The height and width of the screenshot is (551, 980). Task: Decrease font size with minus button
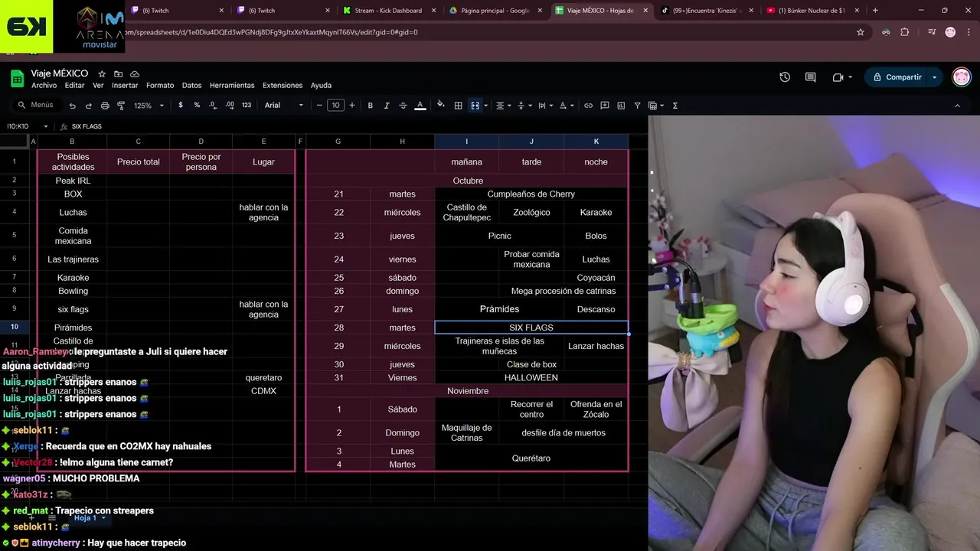click(x=319, y=106)
